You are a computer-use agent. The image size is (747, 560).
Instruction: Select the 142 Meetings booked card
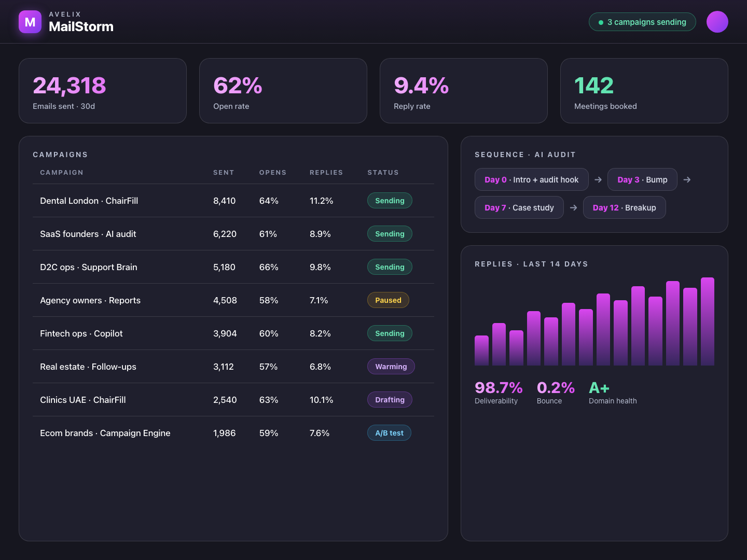(x=644, y=91)
